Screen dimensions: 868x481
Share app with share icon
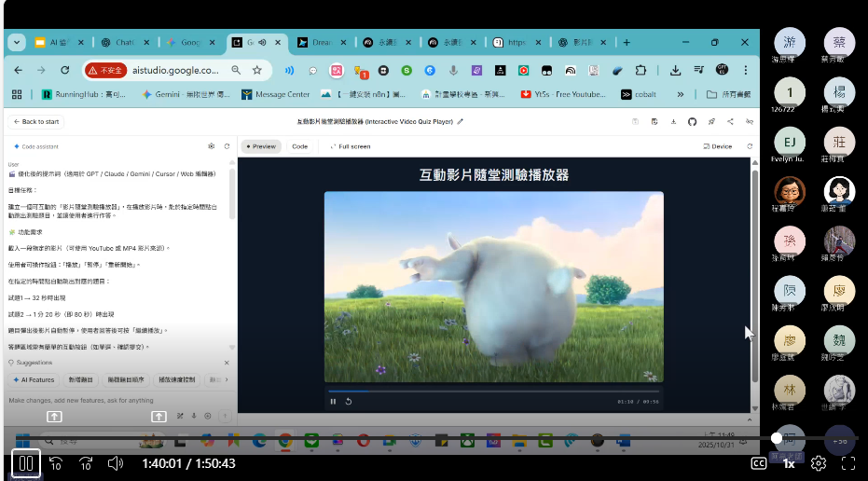point(730,122)
